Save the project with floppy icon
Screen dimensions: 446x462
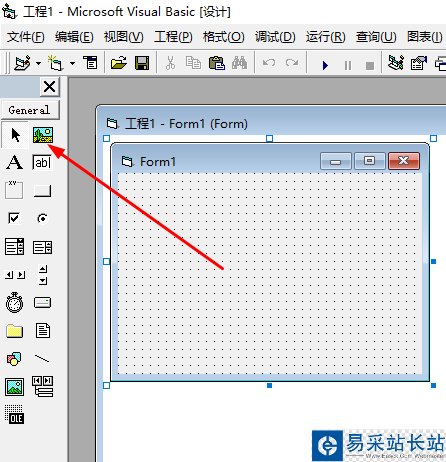click(142, 63)
